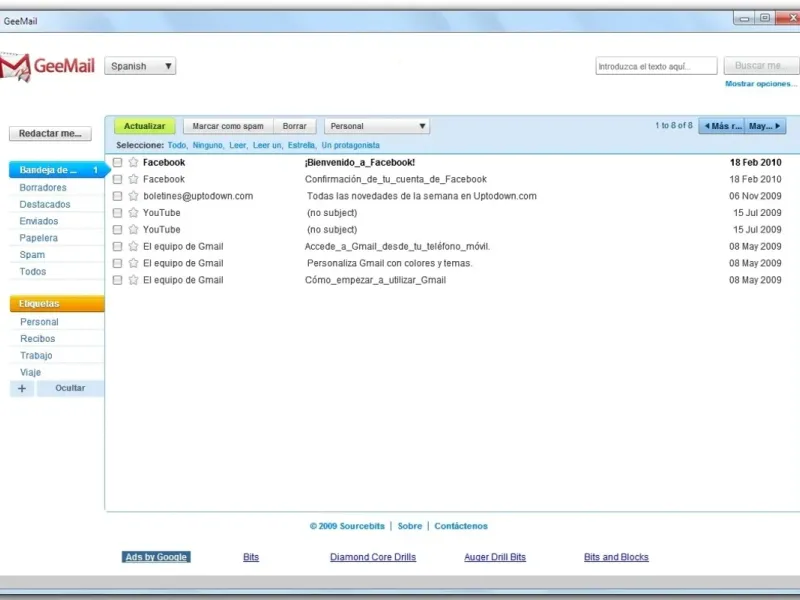Open Bits and Blocks ad link
The width and height of the screenshot is (800, 600).
616,557
